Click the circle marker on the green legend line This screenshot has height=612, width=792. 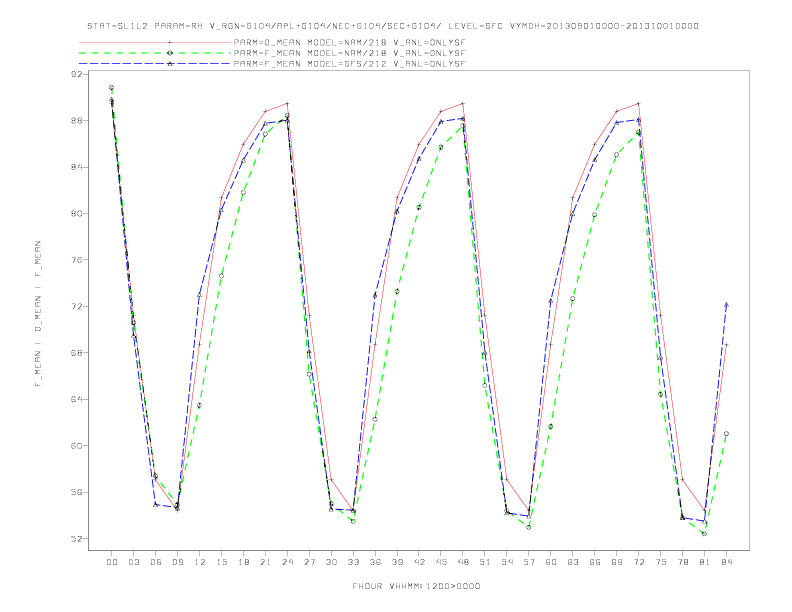tap(170, 53)
